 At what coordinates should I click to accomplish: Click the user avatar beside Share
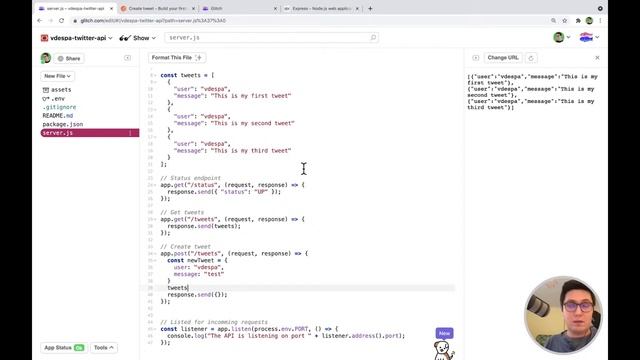click(46, 58)
